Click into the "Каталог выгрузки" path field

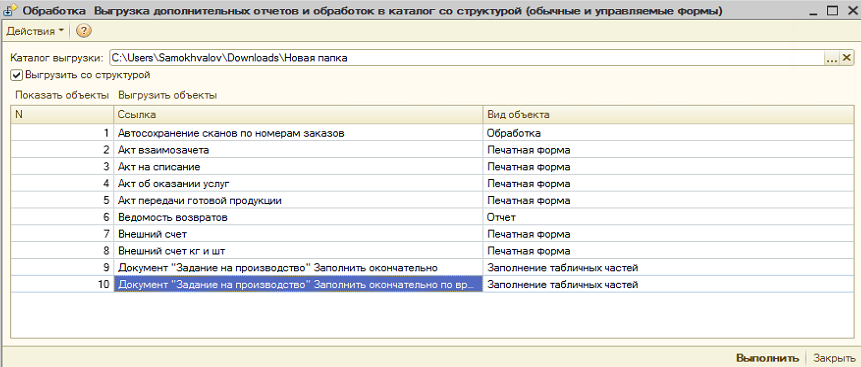[466, 58]
